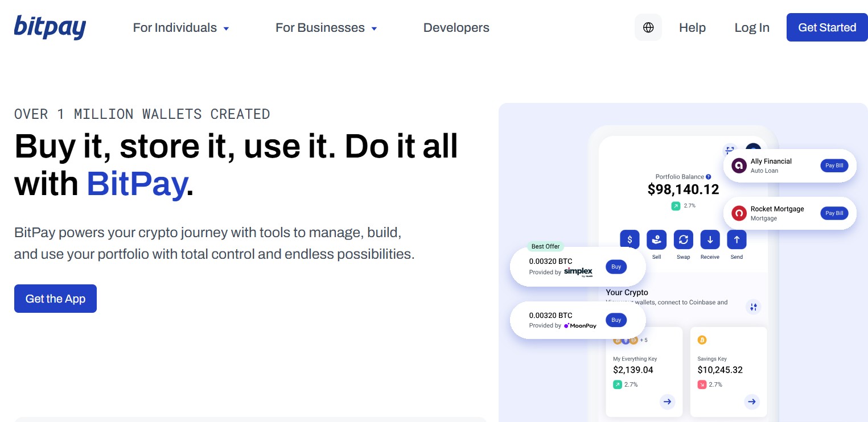Click the green trend icon on My Everything Key
868x422 pixels.
point(618,384)
